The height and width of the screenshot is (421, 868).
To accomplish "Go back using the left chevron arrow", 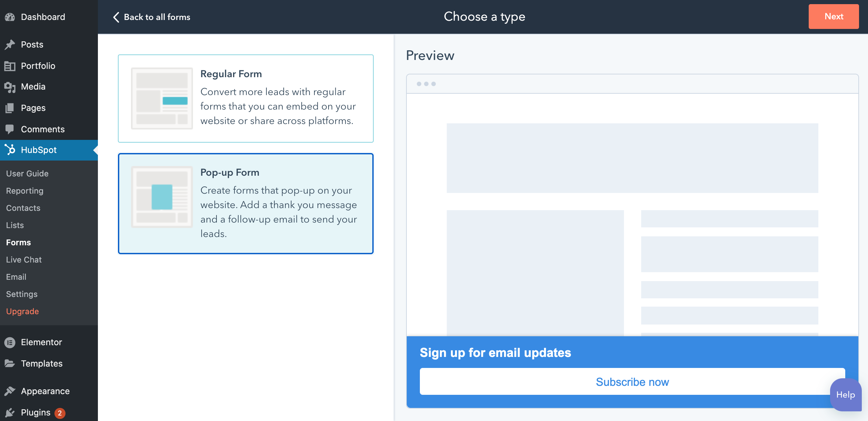I will [116, 17].
